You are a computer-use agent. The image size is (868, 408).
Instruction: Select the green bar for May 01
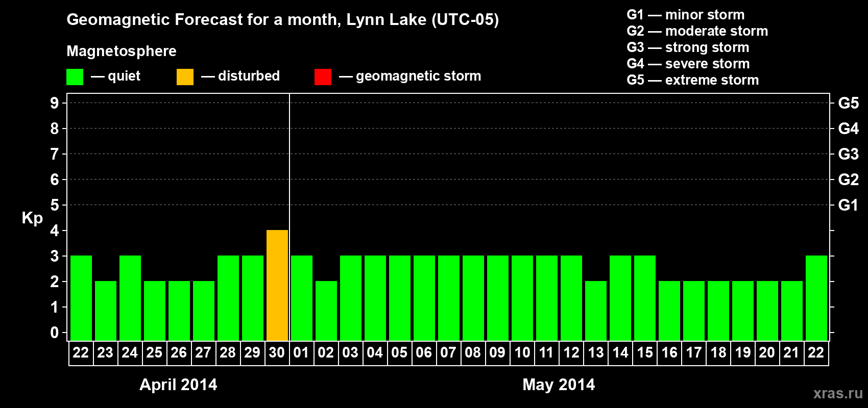click(x=302, y=298)
